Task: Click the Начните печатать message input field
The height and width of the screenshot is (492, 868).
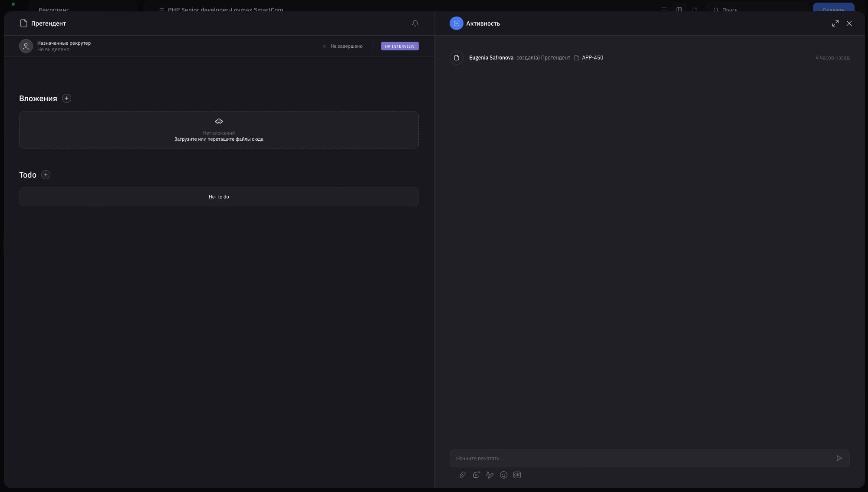Action: (x=608, y=458)
